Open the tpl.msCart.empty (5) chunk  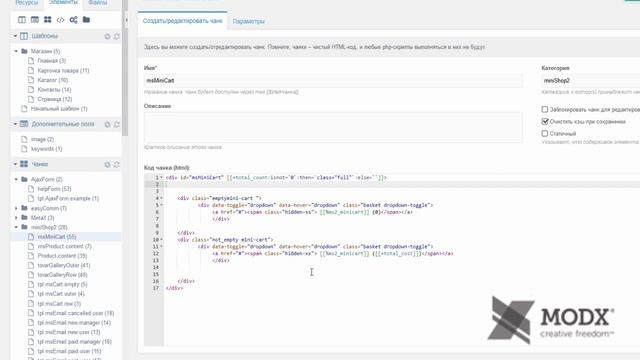coord(62,284)
